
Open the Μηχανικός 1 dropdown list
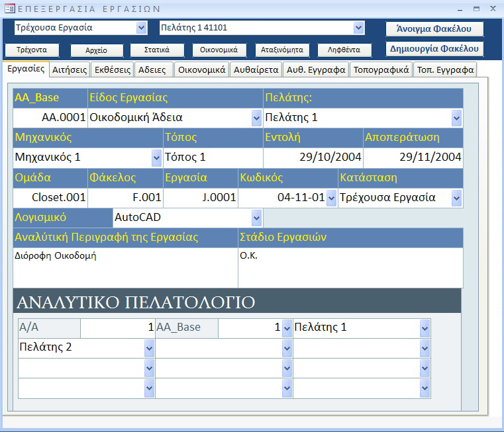[156, 157]
